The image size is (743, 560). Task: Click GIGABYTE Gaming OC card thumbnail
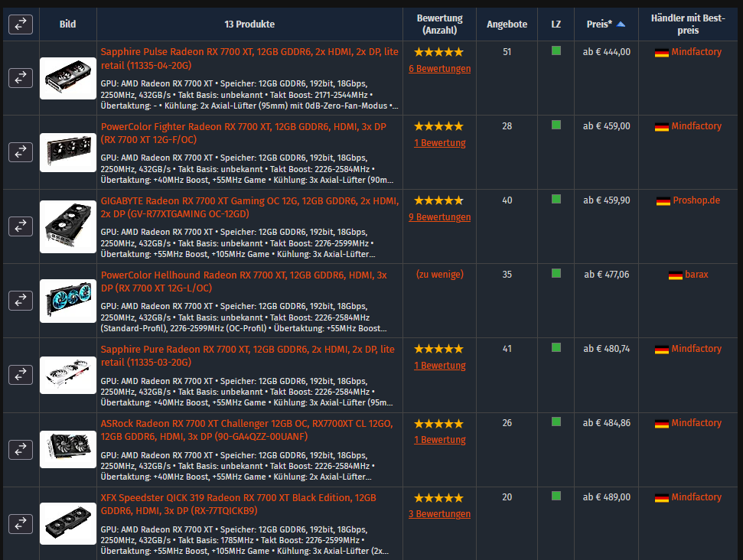[x=68, y=226]
